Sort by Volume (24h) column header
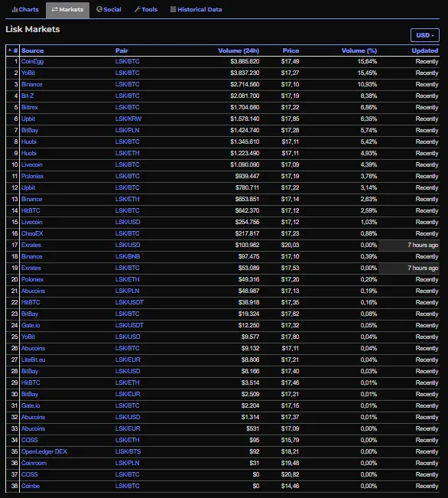 click(239, 50)
